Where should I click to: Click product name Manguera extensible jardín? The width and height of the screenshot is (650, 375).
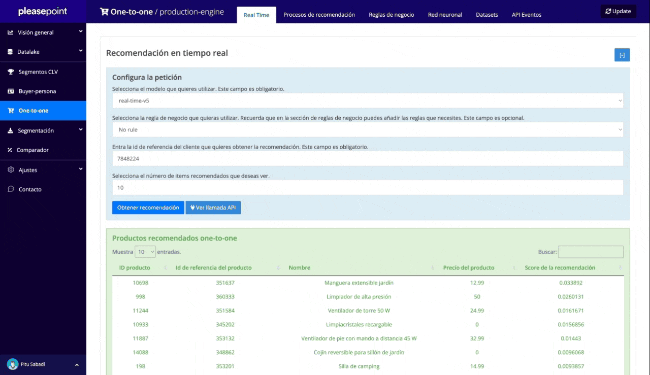tap(359, 283)
